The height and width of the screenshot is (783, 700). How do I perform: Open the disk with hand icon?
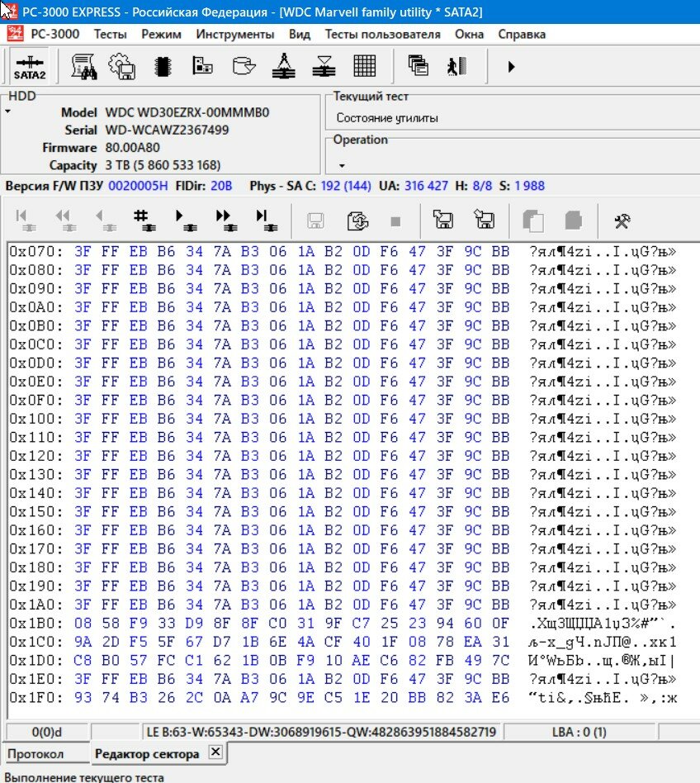click(x=244, y=66)
